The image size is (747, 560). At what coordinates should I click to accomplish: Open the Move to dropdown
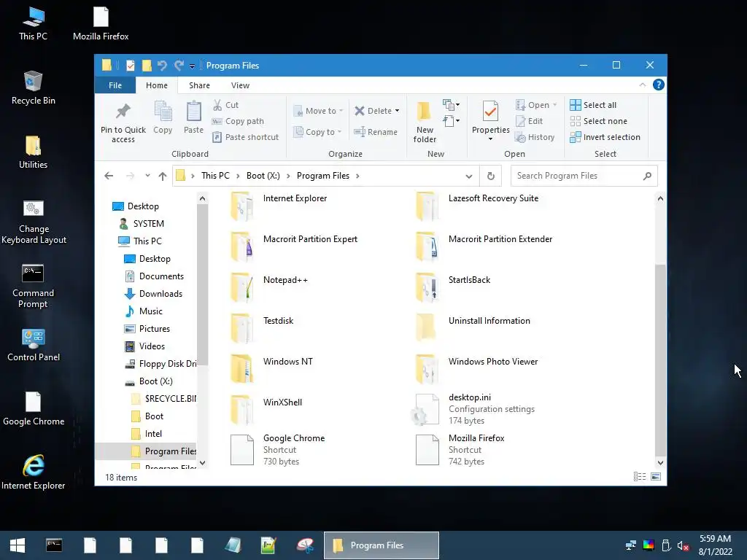(x=318, y=111)
